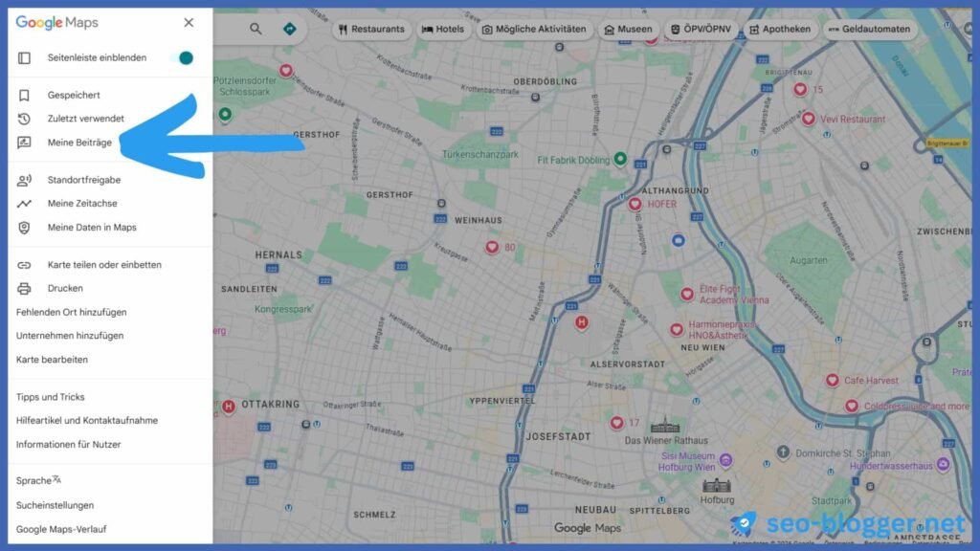Click the Domkirche St. Stephan marker
The width and height of the screenshot is (980, 551).
point(783,452)
